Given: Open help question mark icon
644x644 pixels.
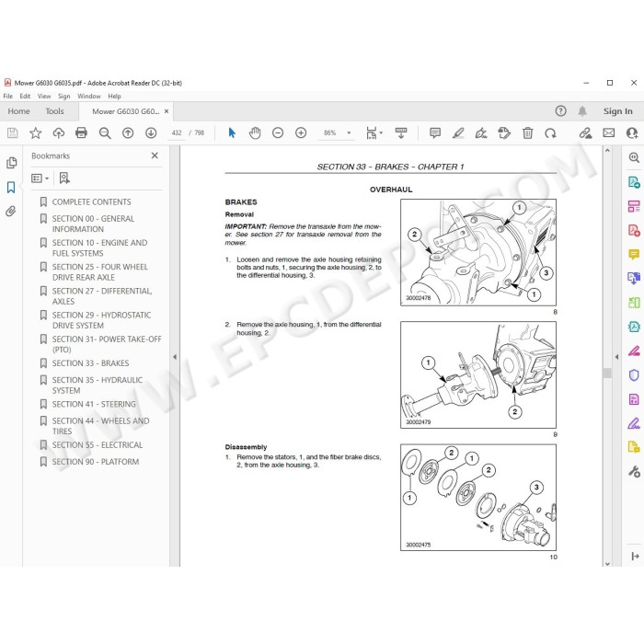Looking at the screenshot, I should (560, 111).
